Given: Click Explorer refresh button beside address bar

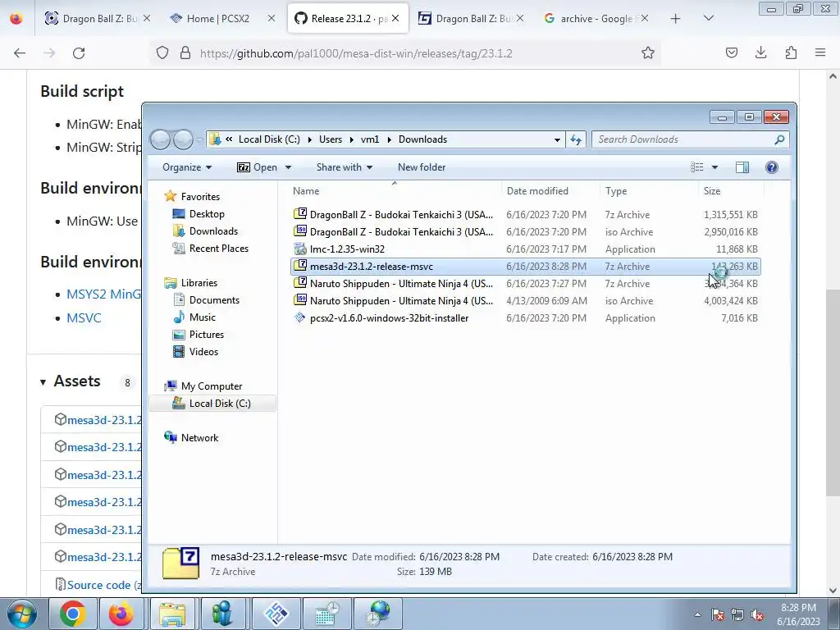Looking at the screenshot, I should click(576, 139).
